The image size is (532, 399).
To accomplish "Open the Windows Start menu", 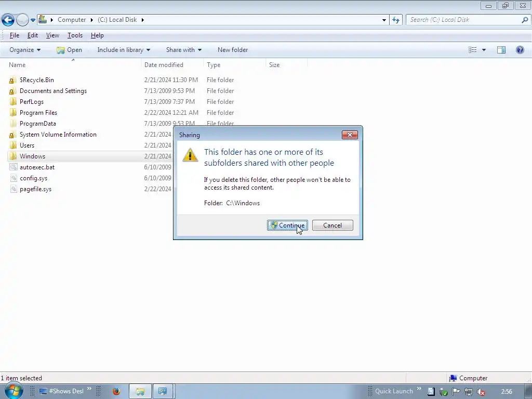I will click(14, 391).
